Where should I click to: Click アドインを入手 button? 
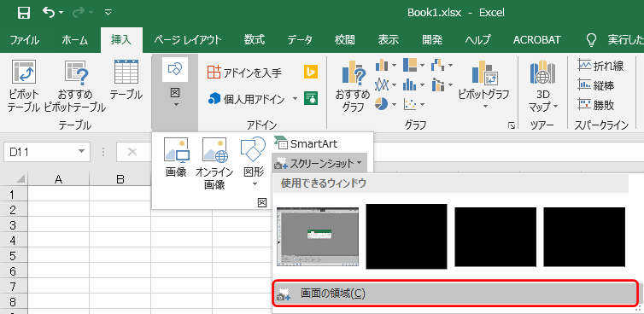click(x=244, y=73)
